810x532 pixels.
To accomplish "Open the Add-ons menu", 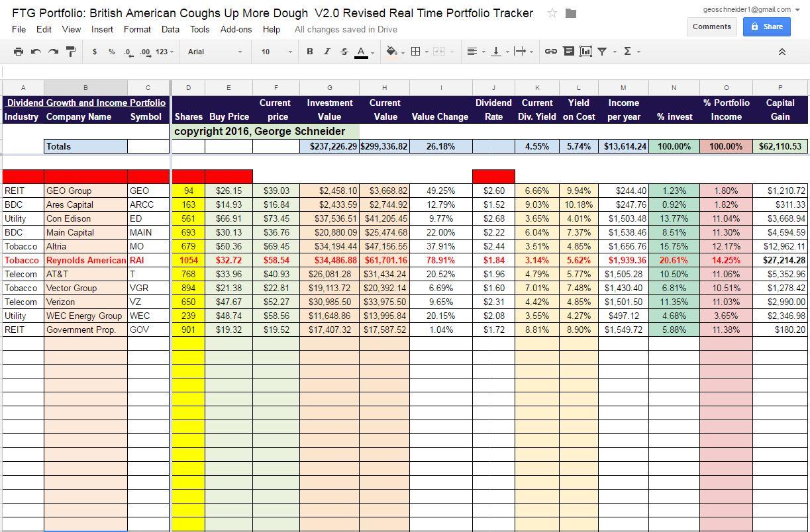I will pyautogui.click(x=236, y=29).
